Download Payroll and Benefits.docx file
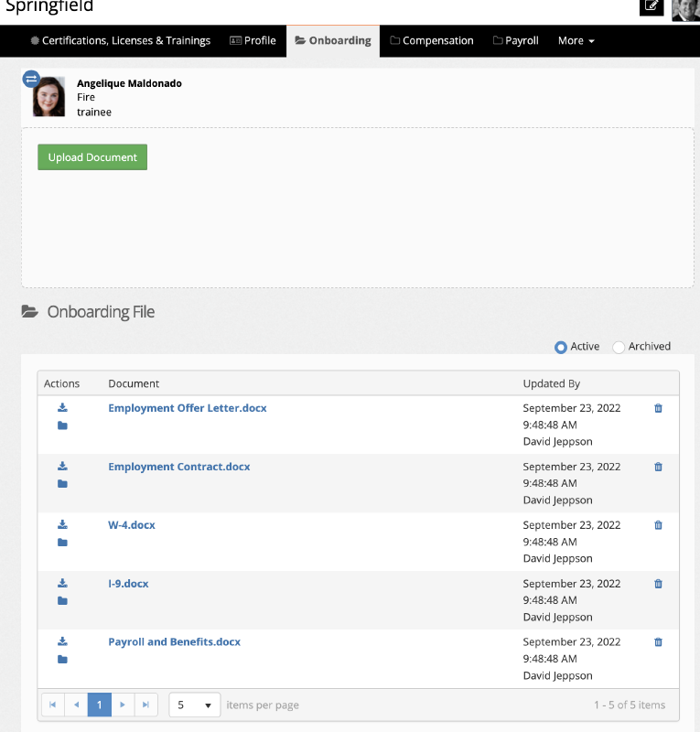Viewport: 700px width, 732px height. [x=62, y=641]
